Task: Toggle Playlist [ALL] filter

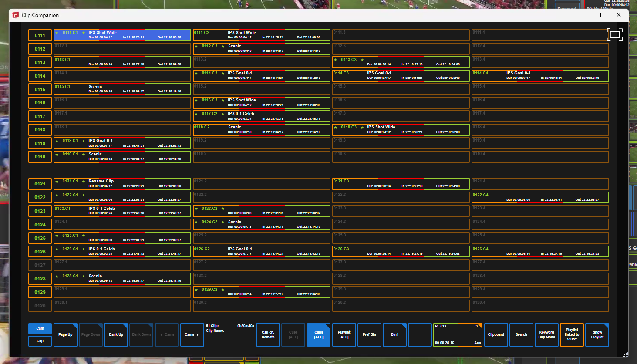Action: tap(344, 335)
